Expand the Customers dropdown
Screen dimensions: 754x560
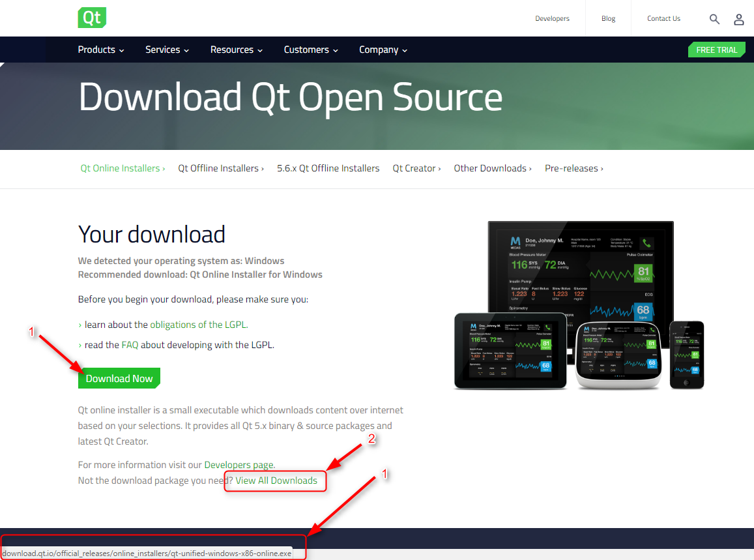point(311,50)
